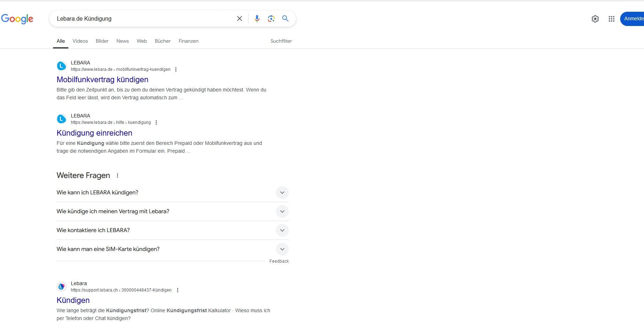Switch to the Videos tab
Image resolution: width=644 pixels, height=325 pixels.
[x=80, y=41]
